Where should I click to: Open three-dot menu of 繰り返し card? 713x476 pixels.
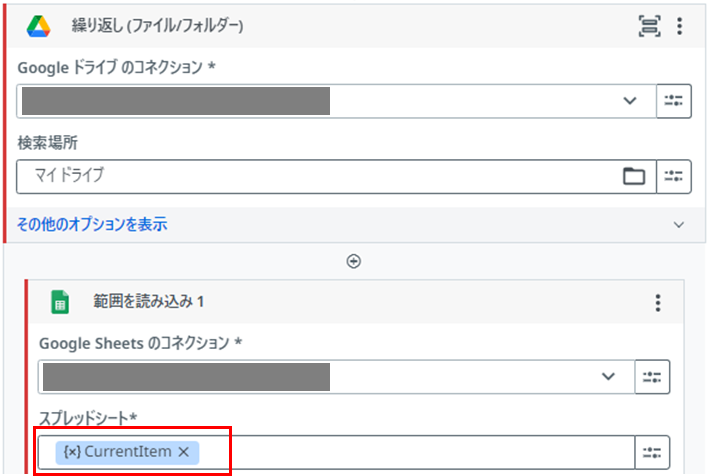(679, 26)
